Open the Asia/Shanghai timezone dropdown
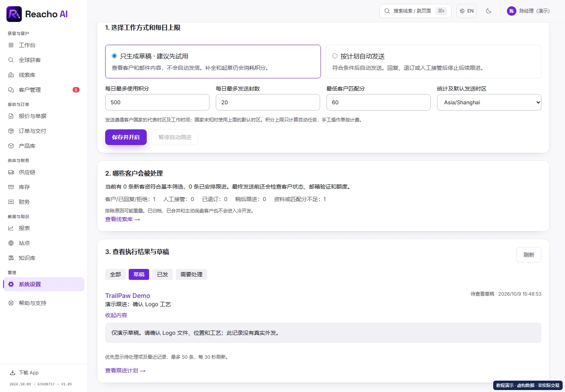 (489, 102)
